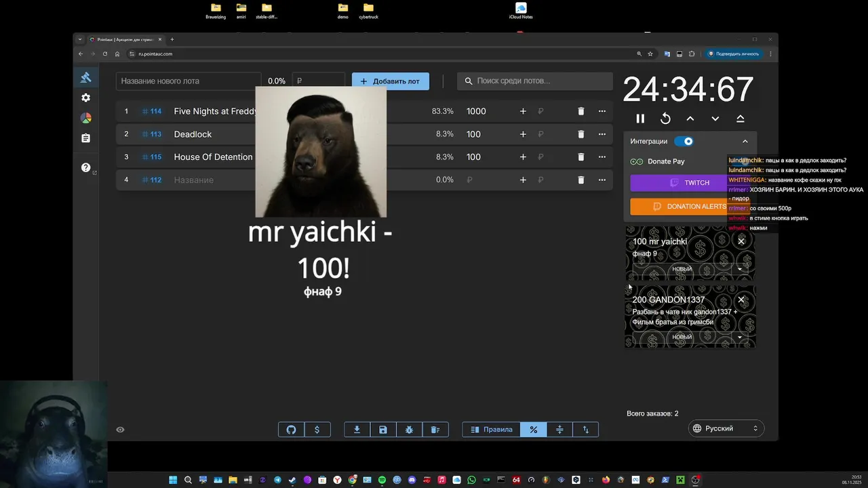Open the browser three-dot menu
868x488 pixels.
click(x=770, y=54)
